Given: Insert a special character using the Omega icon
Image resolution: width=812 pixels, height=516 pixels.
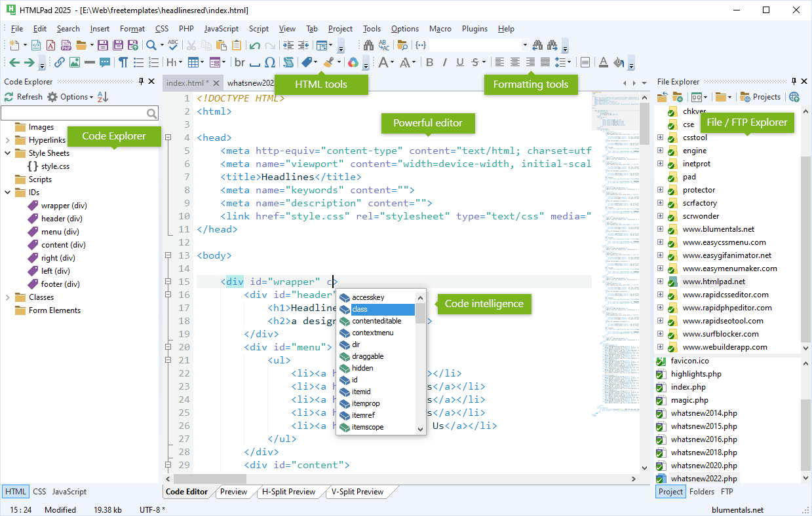Looking at the screenshot, I should click(x=269, y=62).
